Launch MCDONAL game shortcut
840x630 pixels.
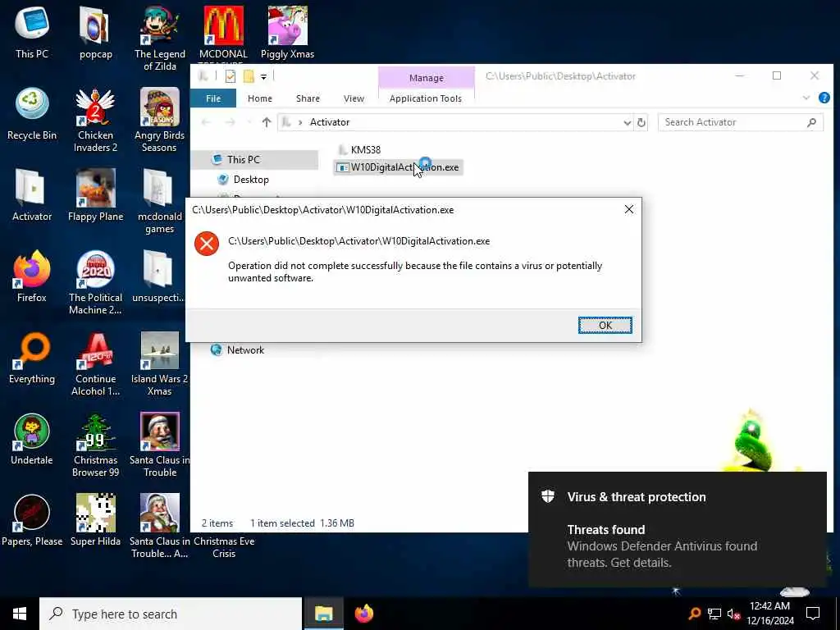point(223,32)
